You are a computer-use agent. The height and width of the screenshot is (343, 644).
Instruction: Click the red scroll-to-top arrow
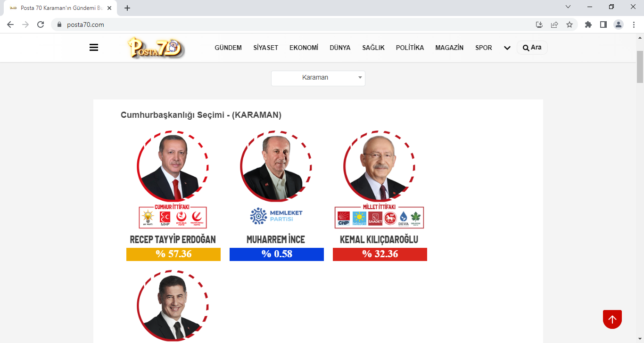tap(612, 319)
